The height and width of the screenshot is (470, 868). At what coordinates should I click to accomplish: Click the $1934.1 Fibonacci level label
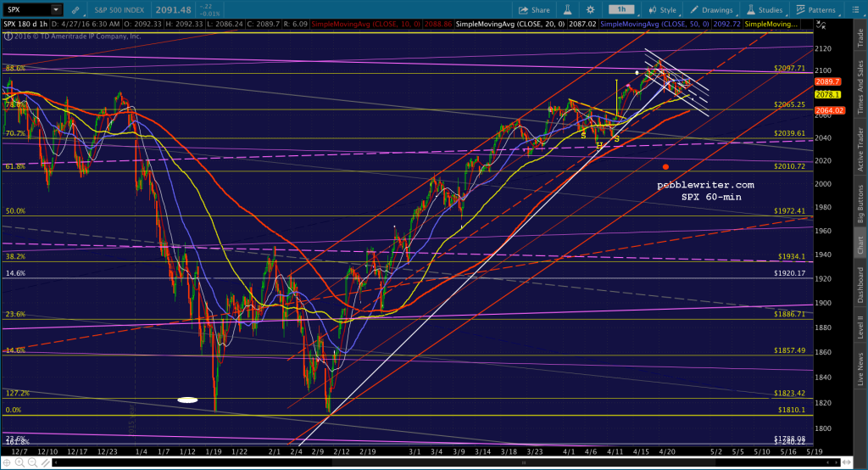point(792,256)
